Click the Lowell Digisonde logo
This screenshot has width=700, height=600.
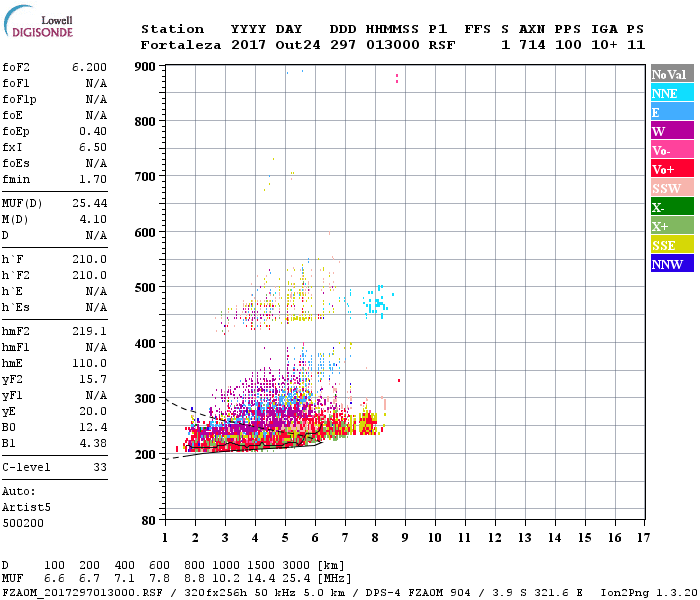point(38,21)
